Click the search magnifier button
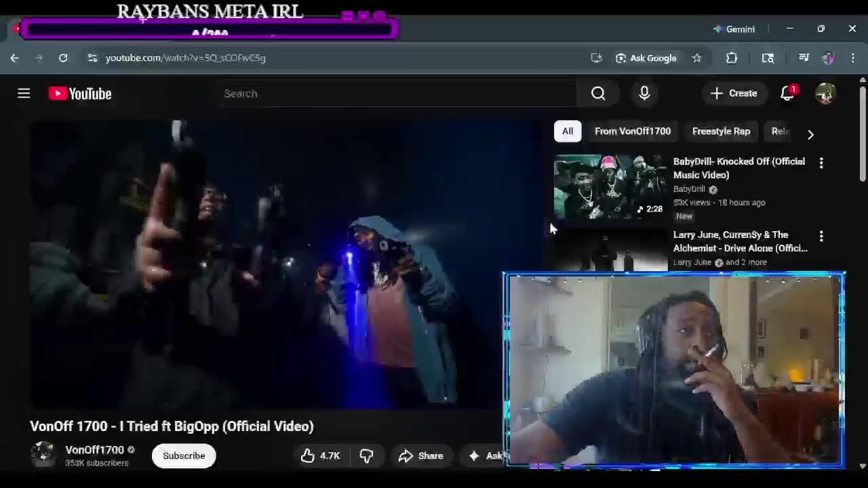 coord(598,94)
